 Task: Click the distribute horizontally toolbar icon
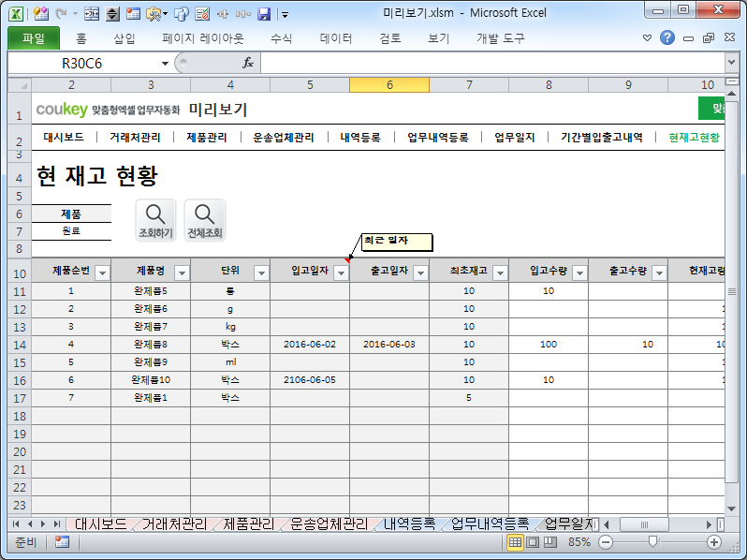pos(243,14)
